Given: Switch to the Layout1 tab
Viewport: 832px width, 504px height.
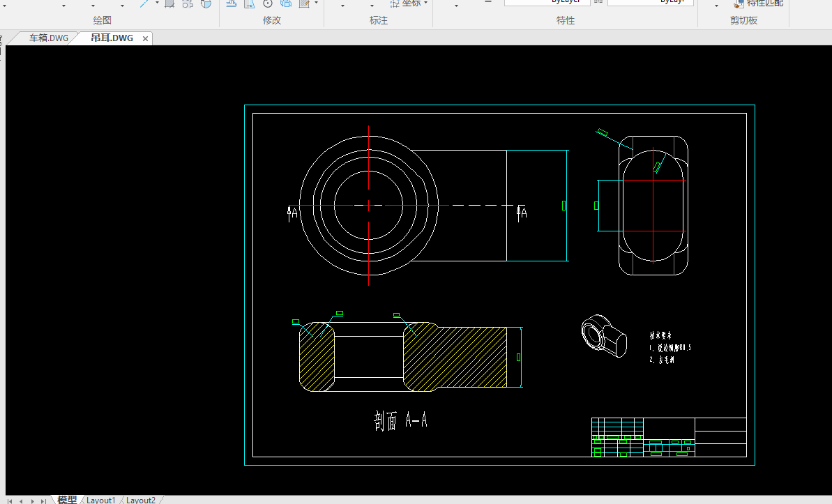Looking at the screenshot, I should click(x=101, y=500).
